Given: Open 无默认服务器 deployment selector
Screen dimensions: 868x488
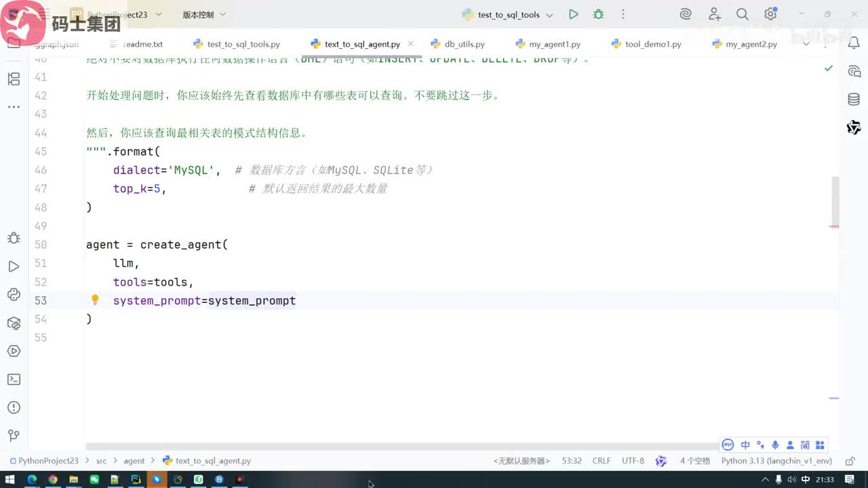Looking at the screenshot, I should [x=521, y=461].
